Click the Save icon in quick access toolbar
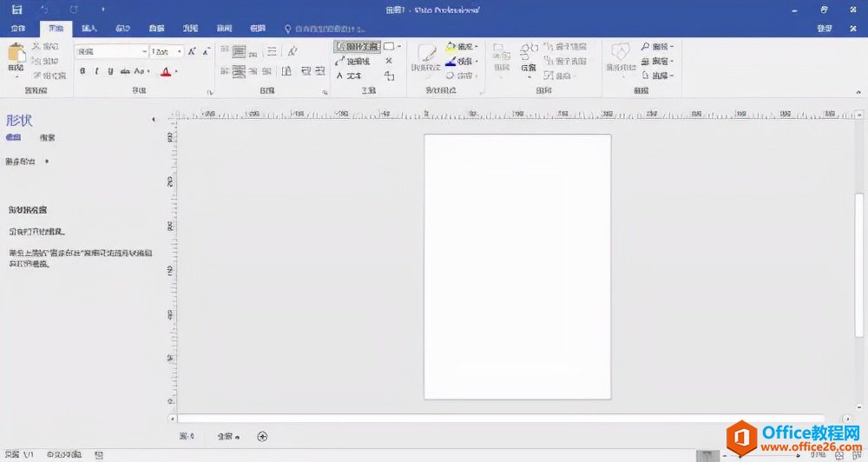The width and height of the screenshot is (868, 462). click(16, 10)
